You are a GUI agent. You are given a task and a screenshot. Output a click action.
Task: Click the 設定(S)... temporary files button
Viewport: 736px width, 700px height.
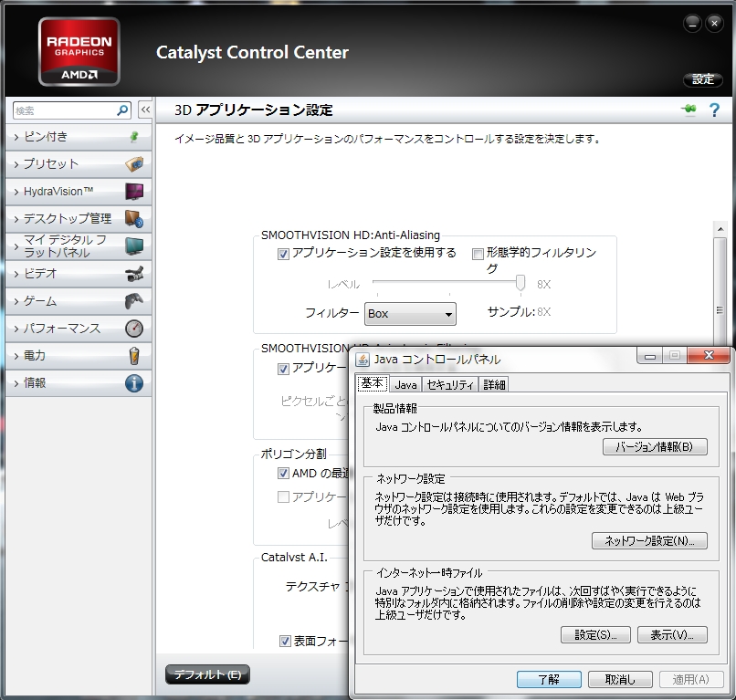595,635
